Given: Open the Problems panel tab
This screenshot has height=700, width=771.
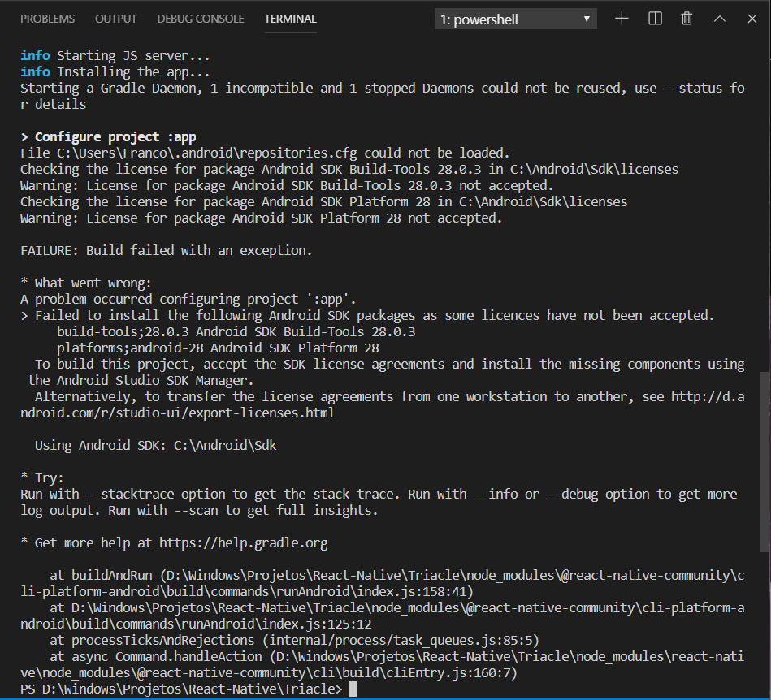Looking at the screenshot, I should [x=47, y=19].
